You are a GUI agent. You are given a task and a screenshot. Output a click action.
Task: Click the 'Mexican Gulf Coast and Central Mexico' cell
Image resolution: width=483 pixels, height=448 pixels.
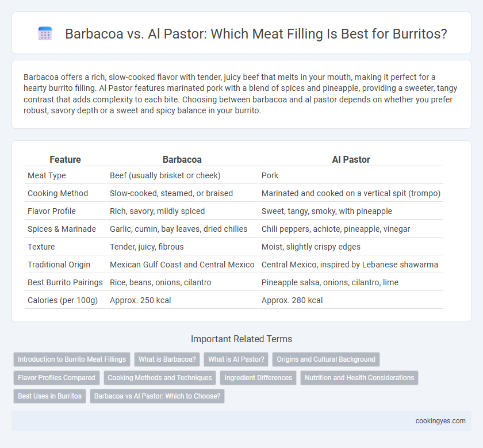click(x=182, y=265)
